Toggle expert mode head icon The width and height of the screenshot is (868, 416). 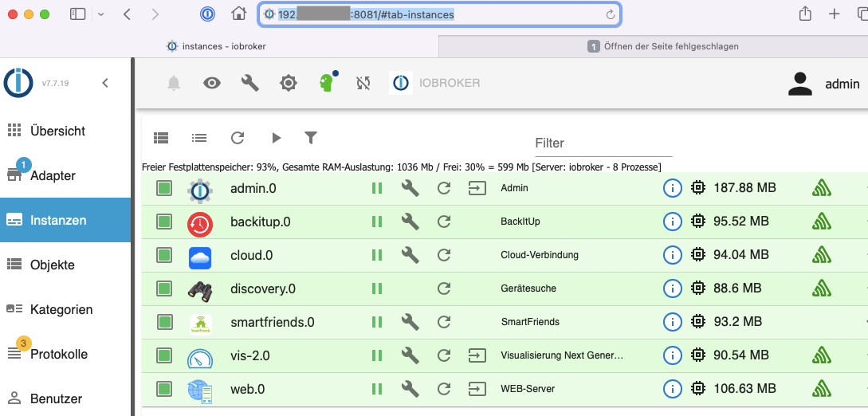click(326, 83)
